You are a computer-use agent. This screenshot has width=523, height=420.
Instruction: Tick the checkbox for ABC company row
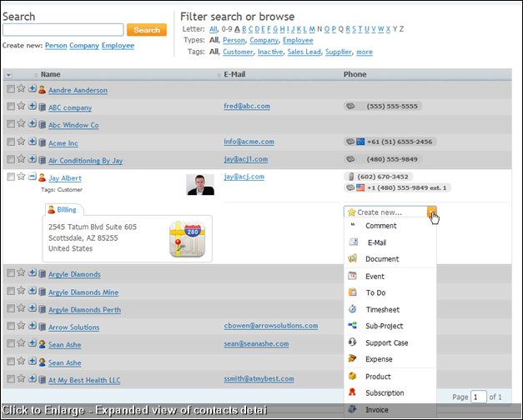coord(10,107)
